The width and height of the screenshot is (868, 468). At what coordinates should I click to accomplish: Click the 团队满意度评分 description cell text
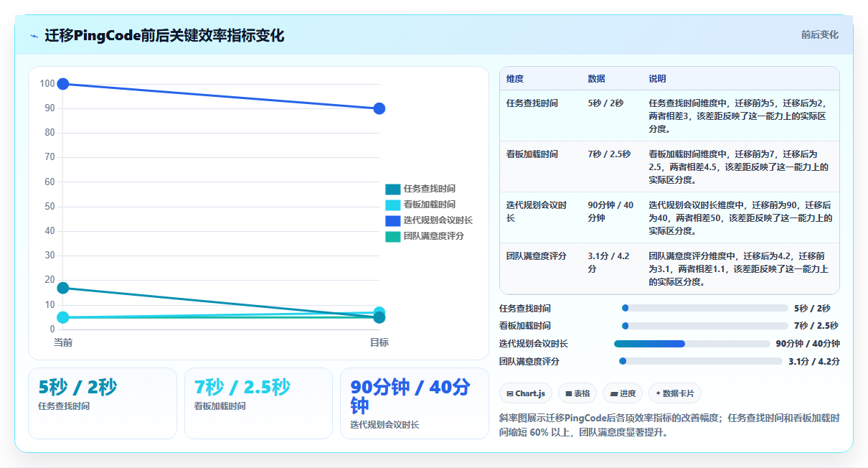point(739,269)
